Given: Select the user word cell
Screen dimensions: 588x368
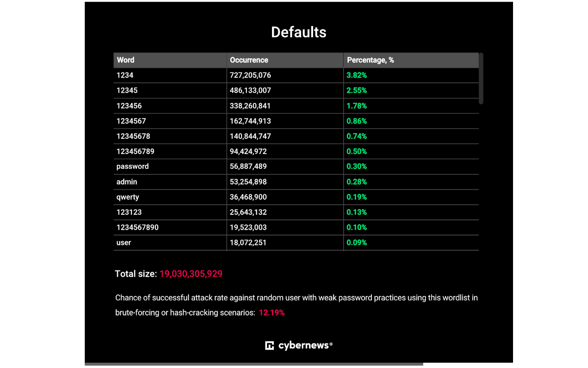Looking at the screenshot, I should click(x=124, y=242).
